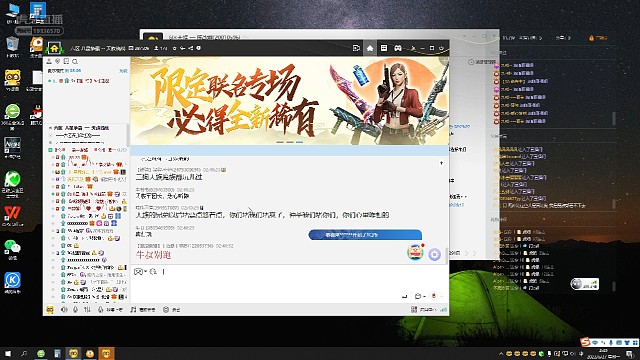Image resolution: width=640 pixels, height=360 pixels.
Task: Click the green browser icon in the taskbar
Action: coord(41,353)
